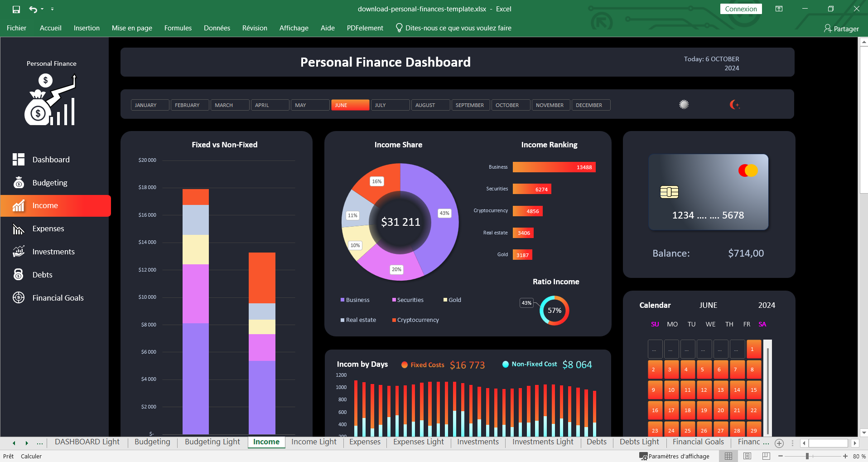Click calendar day 15

click(754, 390)
